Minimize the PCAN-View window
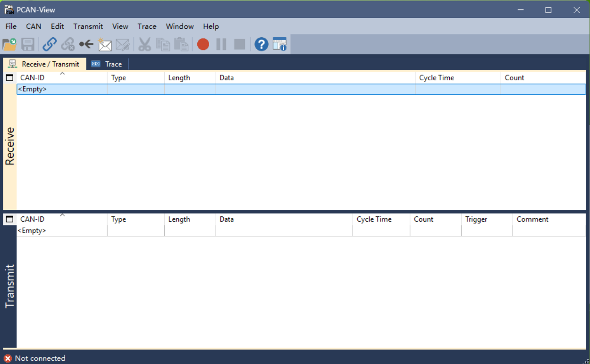This screenshot has width=590, height=364. (x=521, y=9)
